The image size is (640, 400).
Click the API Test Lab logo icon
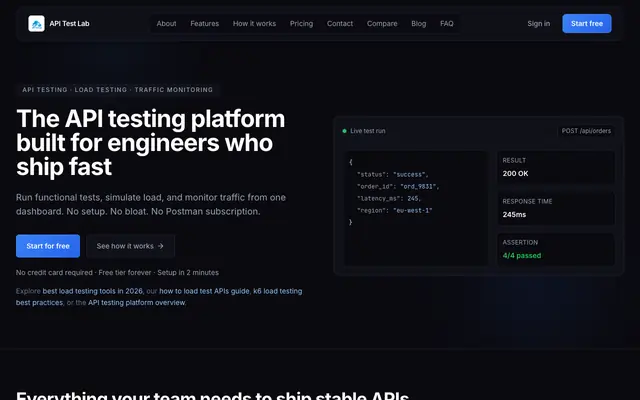[x=36, y=24]
